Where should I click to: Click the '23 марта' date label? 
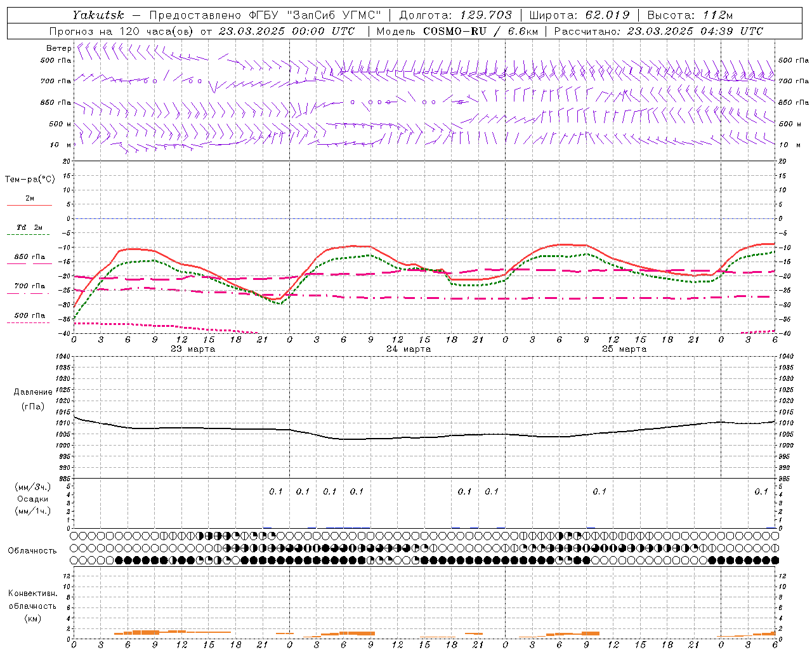[193, 349]
